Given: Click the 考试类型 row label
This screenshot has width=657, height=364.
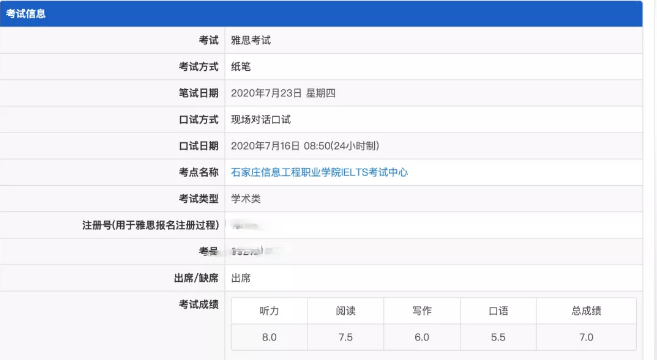Looking at the screenshot, I should (x=199, y=199).
